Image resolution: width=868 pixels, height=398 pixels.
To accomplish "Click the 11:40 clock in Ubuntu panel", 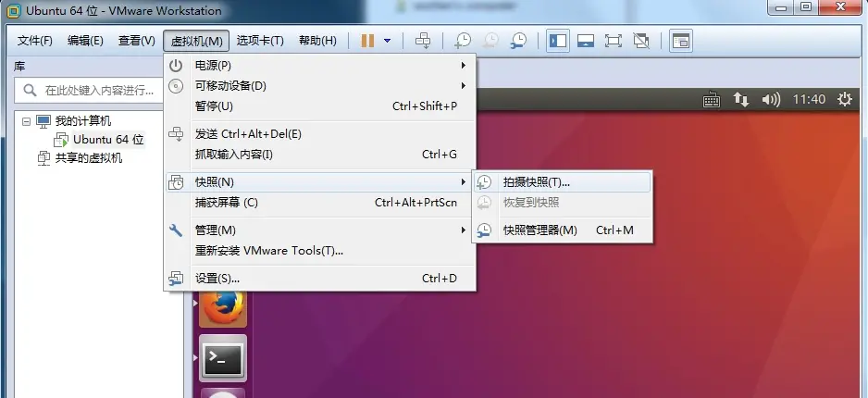I will (x=809, y=100).
